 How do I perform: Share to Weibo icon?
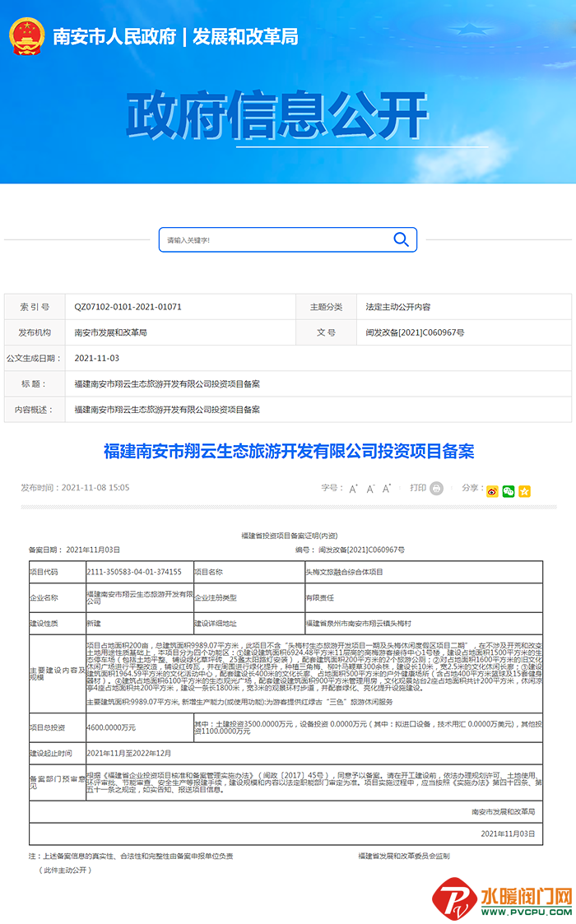point(492,491)
